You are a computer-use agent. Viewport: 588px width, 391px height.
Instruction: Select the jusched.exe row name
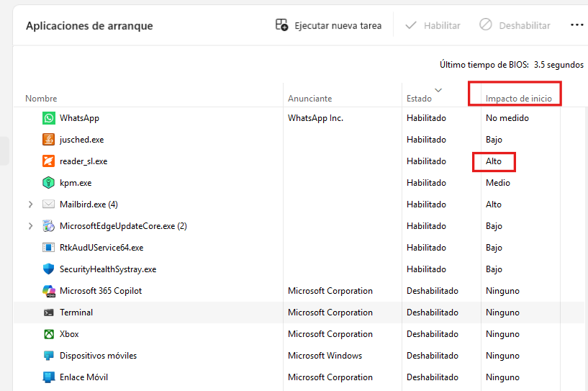(x=82, y=140)
